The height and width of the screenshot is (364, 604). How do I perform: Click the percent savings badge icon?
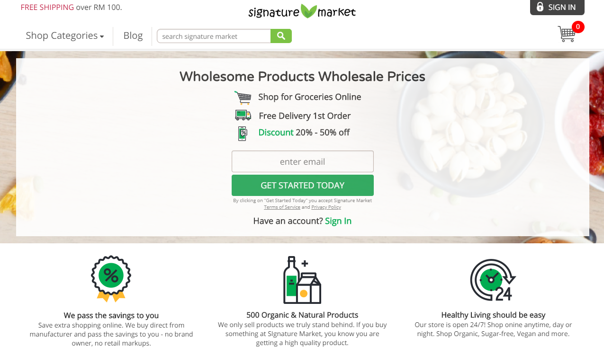(111, 279)
